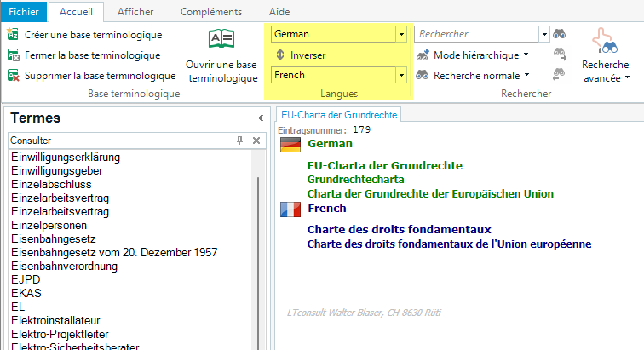Start search with binoculars icon beside Rechercher
The width and height of the screenshot is (644, 350).
559,34
